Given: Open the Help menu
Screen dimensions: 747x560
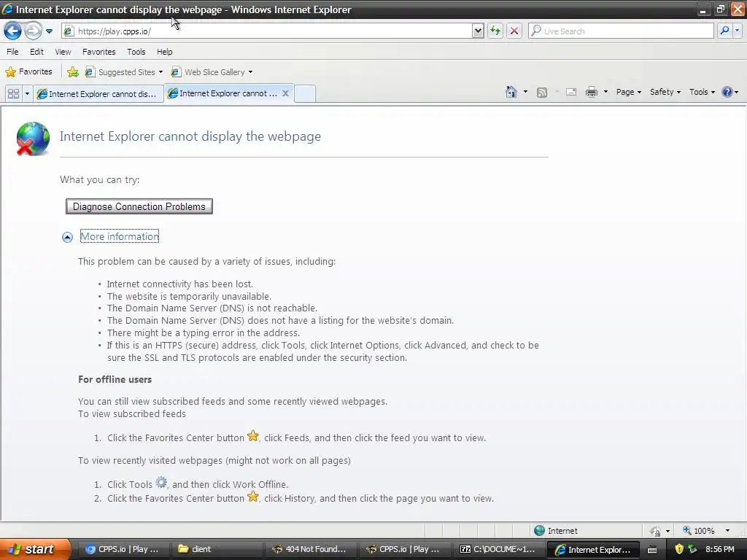Looking at the screenshot, I should [x=164, y=52].
